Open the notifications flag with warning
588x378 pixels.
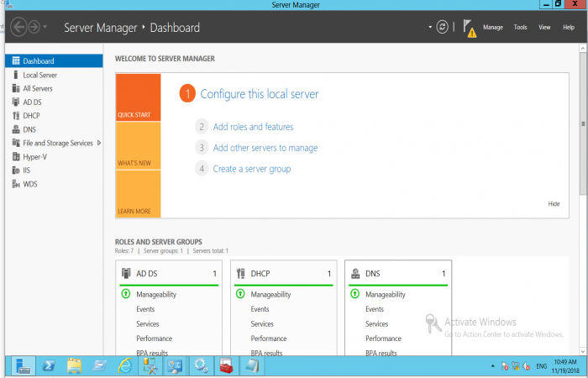click(x=469, y=28)
